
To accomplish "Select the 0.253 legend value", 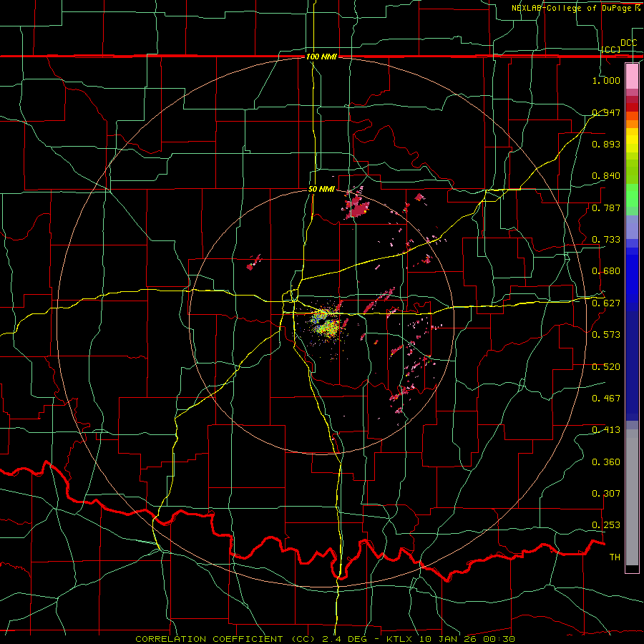I will pyautogui.click(x=606, y=525).
